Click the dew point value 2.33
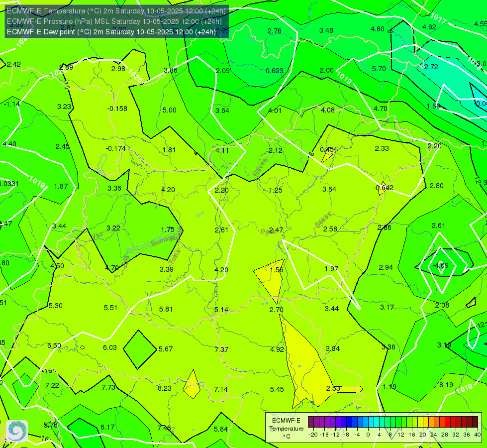The height and width of the screenshot is (448, 487). click(x=382, y=149)
